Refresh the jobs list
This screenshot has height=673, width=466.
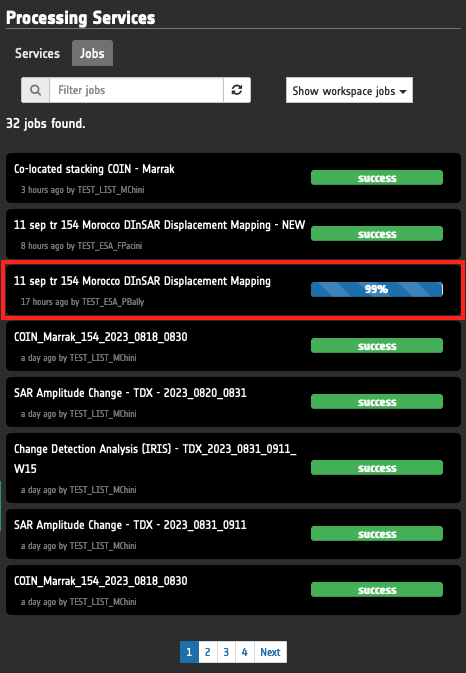tap(237, 90)
